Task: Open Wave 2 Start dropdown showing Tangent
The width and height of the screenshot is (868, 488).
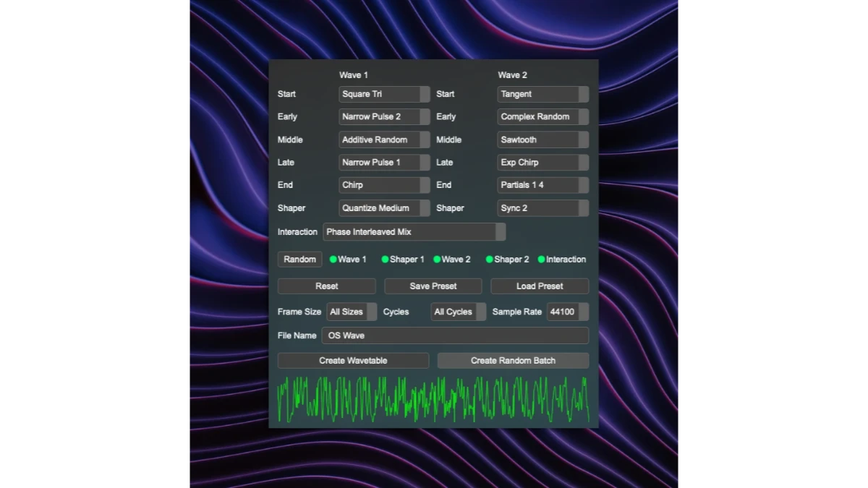Action: [542, 94]
